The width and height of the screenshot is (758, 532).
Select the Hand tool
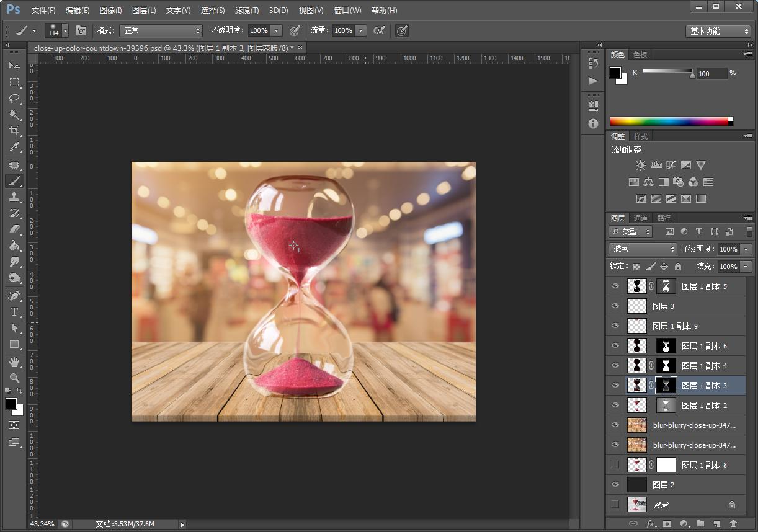14,361
